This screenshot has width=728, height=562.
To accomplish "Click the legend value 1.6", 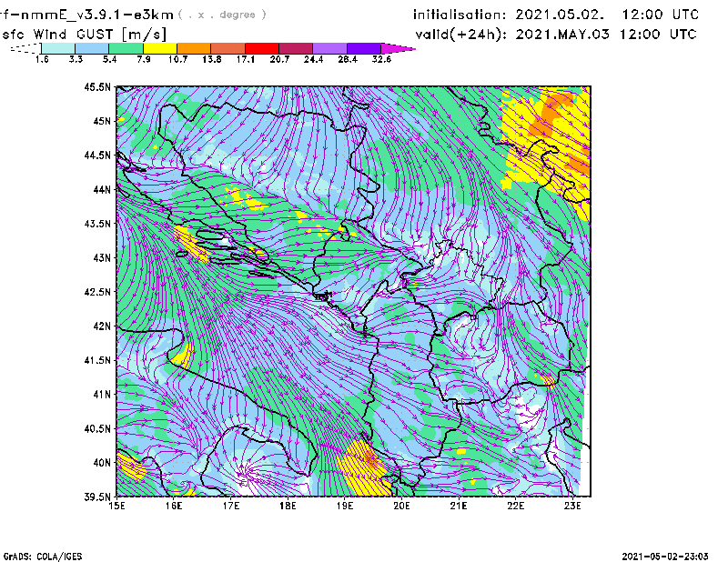I will coord(42,59).
